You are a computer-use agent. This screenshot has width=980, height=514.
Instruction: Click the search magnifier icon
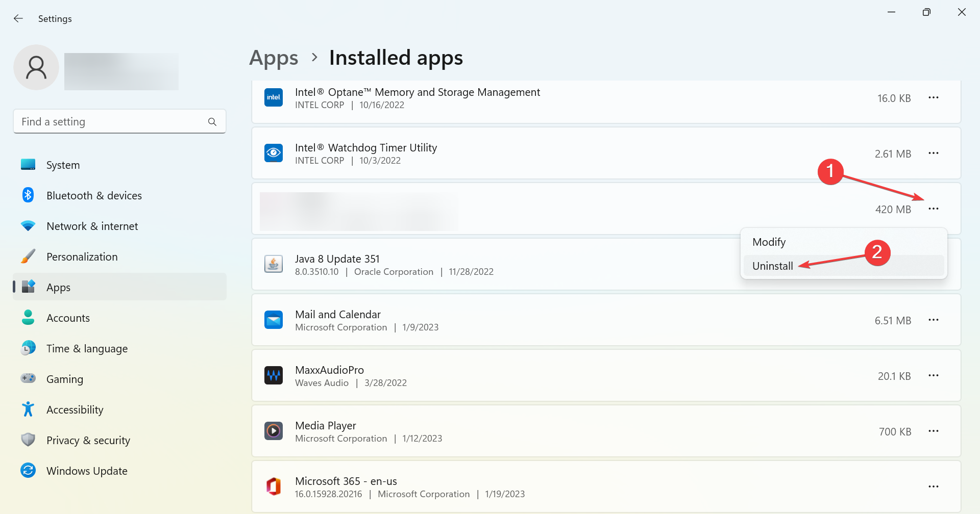[x=212, y=122]
